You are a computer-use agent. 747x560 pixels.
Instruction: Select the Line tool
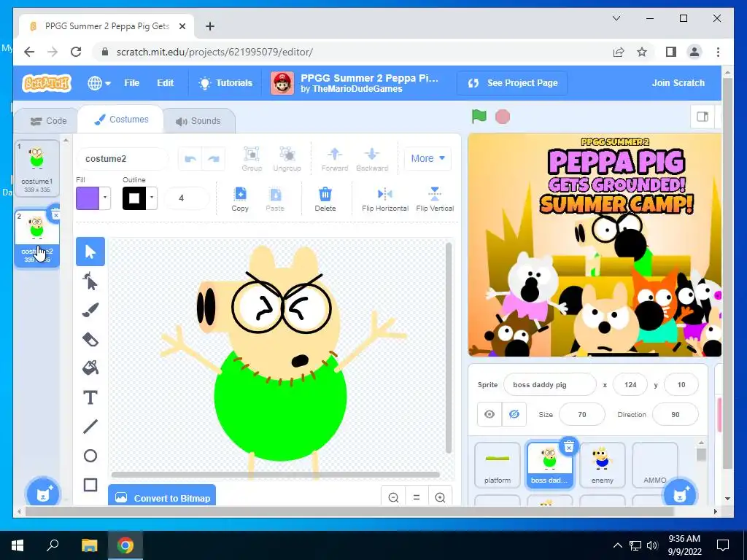(90, 426)
